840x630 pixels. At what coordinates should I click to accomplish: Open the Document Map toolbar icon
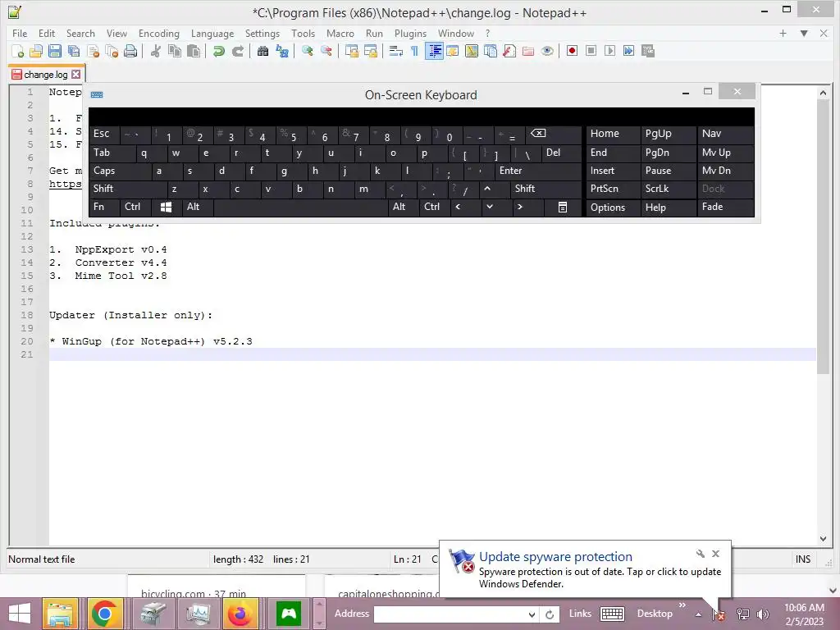tap(472, 51)
